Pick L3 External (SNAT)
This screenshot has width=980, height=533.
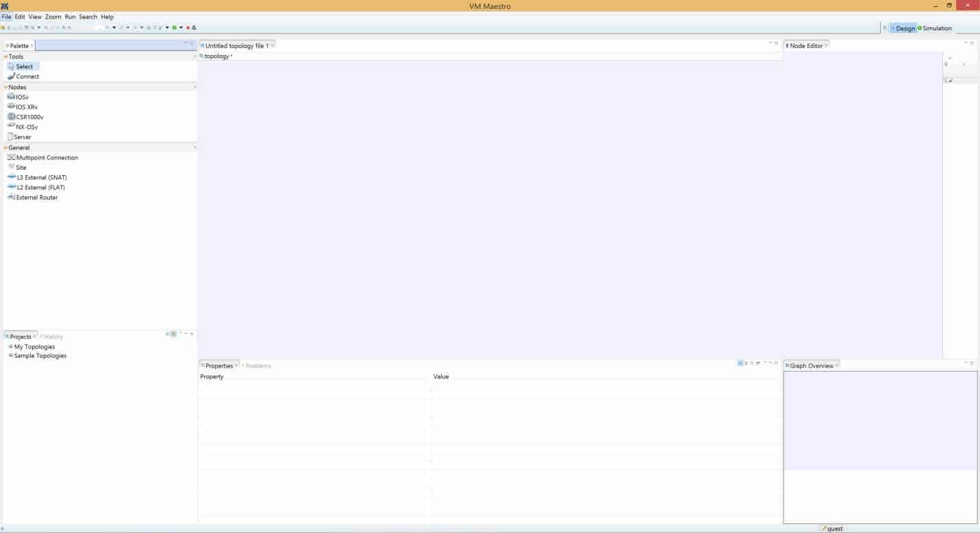click(37, 177)
